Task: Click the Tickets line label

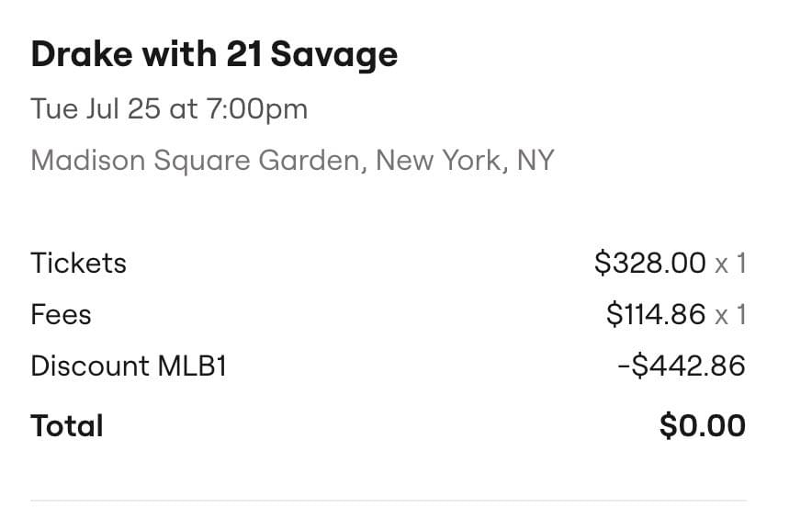Action: 78,264
